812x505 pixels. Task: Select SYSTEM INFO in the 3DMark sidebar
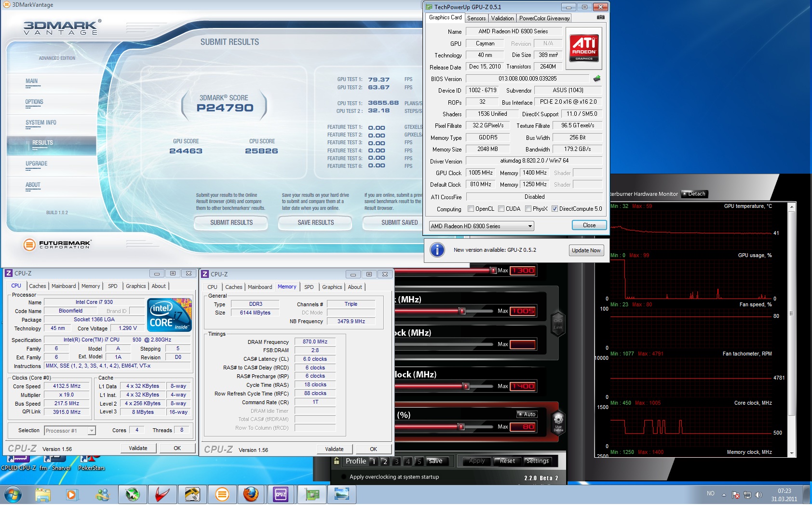(x=41, y=123)
